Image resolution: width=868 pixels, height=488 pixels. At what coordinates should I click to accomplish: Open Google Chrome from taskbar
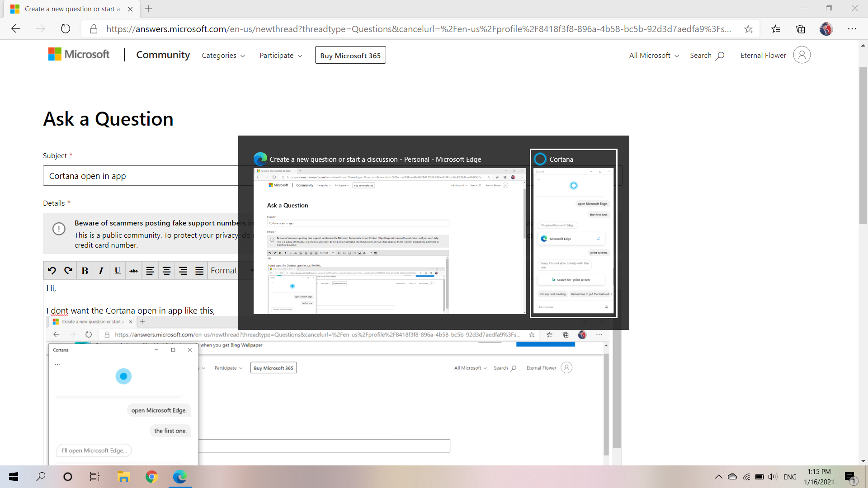151,477
